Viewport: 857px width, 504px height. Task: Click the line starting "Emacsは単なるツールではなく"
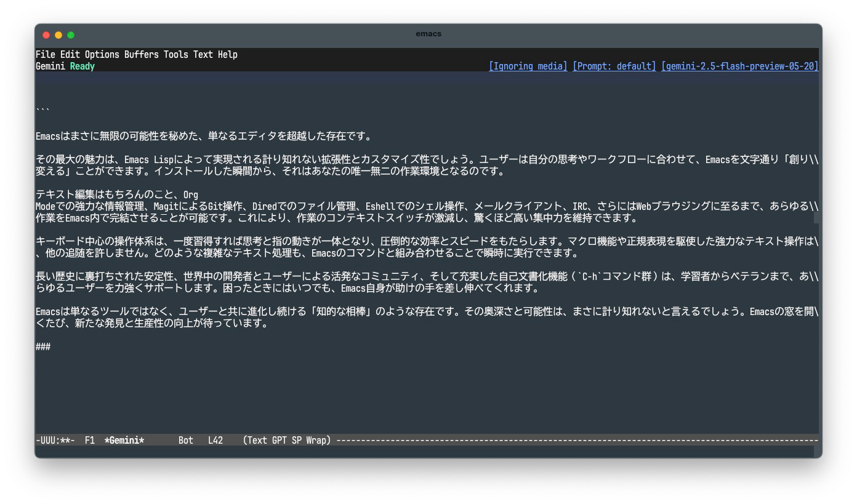point(427,312)
